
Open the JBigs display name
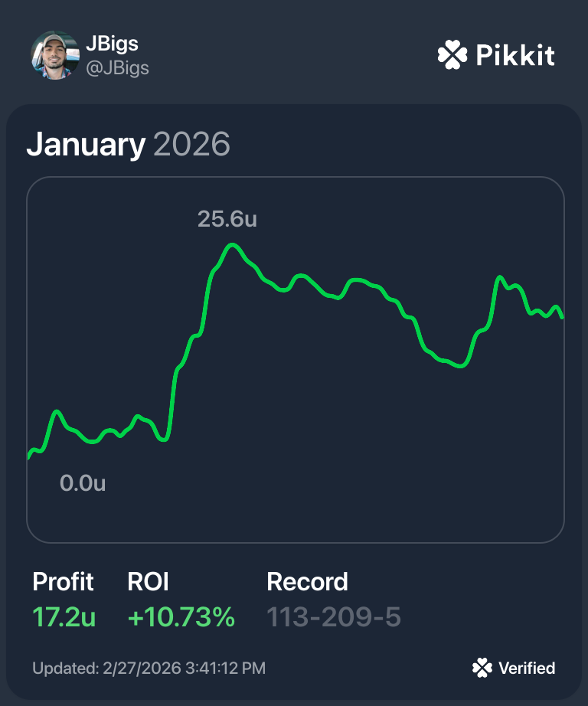point(112,43)
